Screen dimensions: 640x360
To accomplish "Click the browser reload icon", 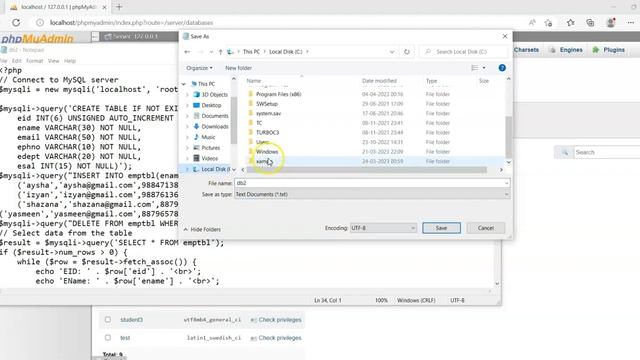I will pyautogui.click(x=16, y=22).
